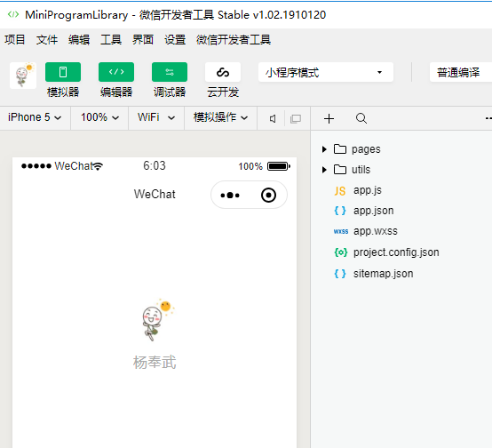Click the WeChat navigation title in simulator
This screenshot has height=448, width=492.
(x=155, y=194)
